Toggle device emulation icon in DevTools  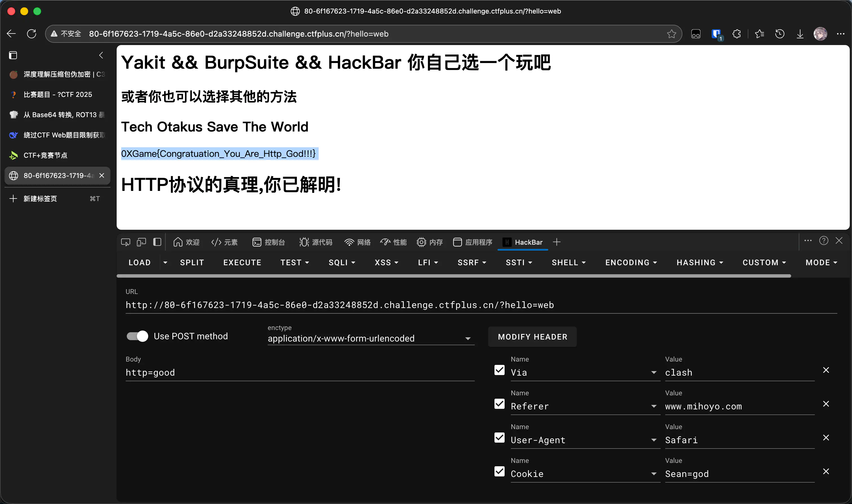141,242
